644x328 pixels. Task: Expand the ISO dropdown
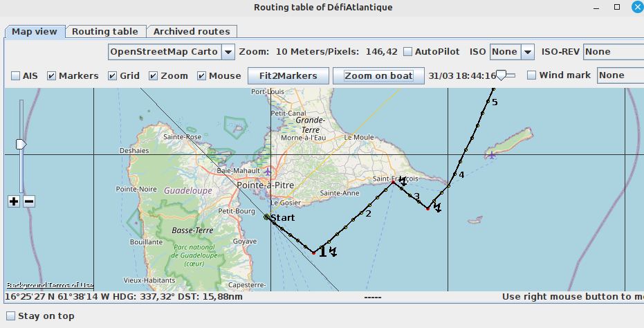click(527, 52)
